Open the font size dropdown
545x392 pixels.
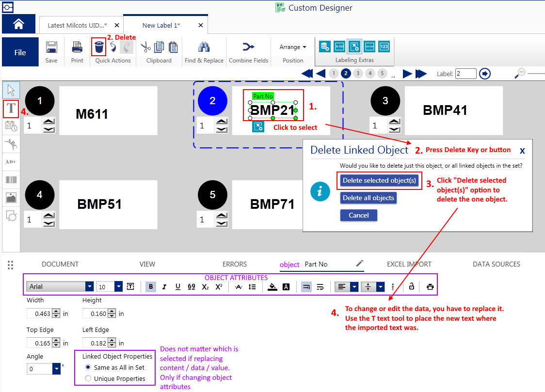tap(118, 287)
